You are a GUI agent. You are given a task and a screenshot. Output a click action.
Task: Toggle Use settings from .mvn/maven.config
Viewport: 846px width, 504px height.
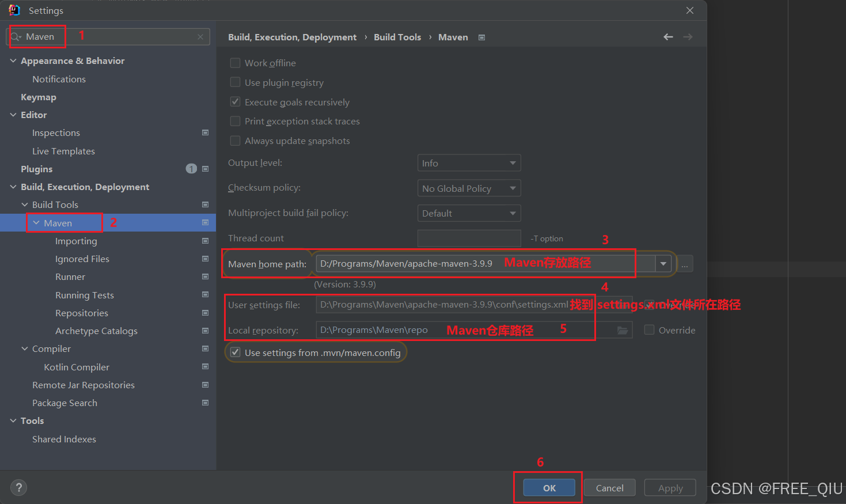pyautogui.click(x=235, y=353)
